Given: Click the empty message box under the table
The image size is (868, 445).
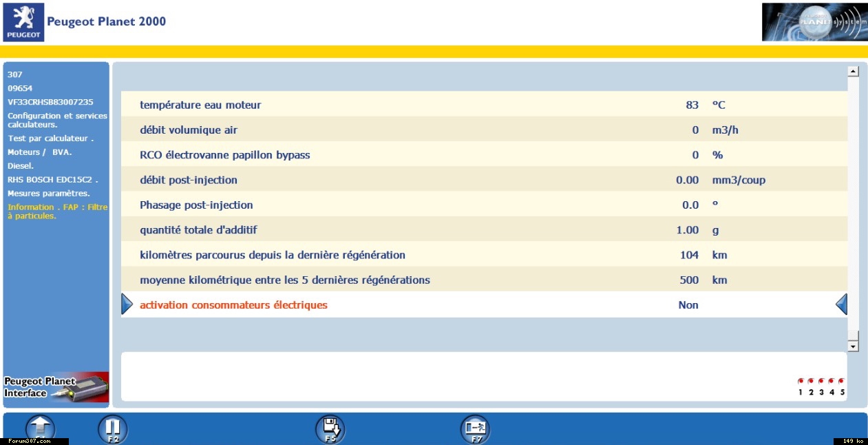Looking at the screenshot, I should [x=484, y=376].
